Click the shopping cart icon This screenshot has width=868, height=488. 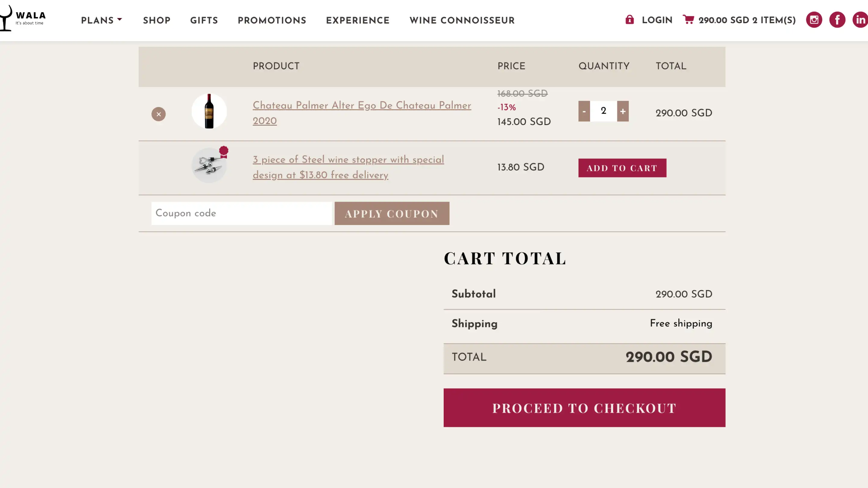coord(688,19)
